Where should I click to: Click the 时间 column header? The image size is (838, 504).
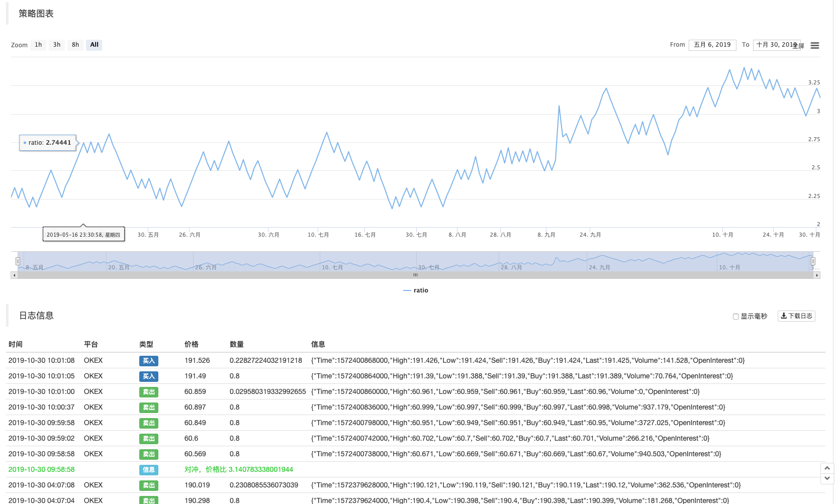(x=16, y=344)
